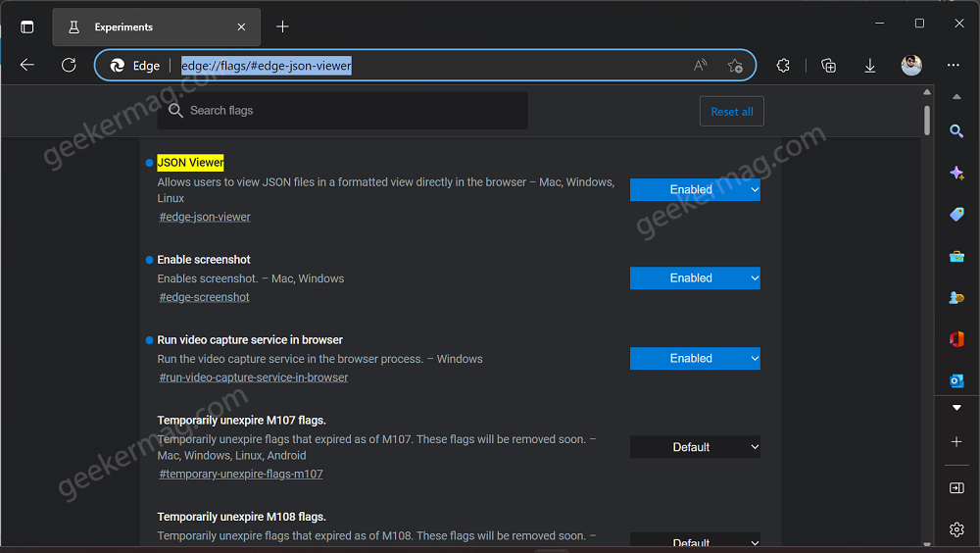This screenshot has width=980, height=553.
Task: Open Enable screenshot Enabled dropdown
Action: pyautogui.click(x=695, y=277)
